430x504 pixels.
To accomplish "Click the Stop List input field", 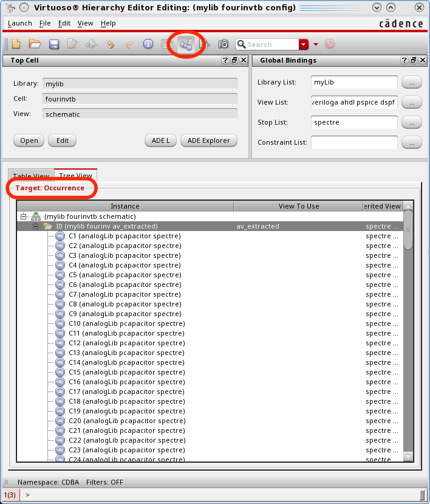I will click(353, 122).
